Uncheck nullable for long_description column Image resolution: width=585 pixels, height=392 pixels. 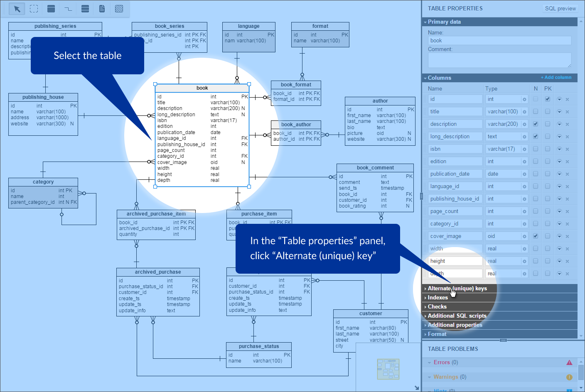(536, 136)
